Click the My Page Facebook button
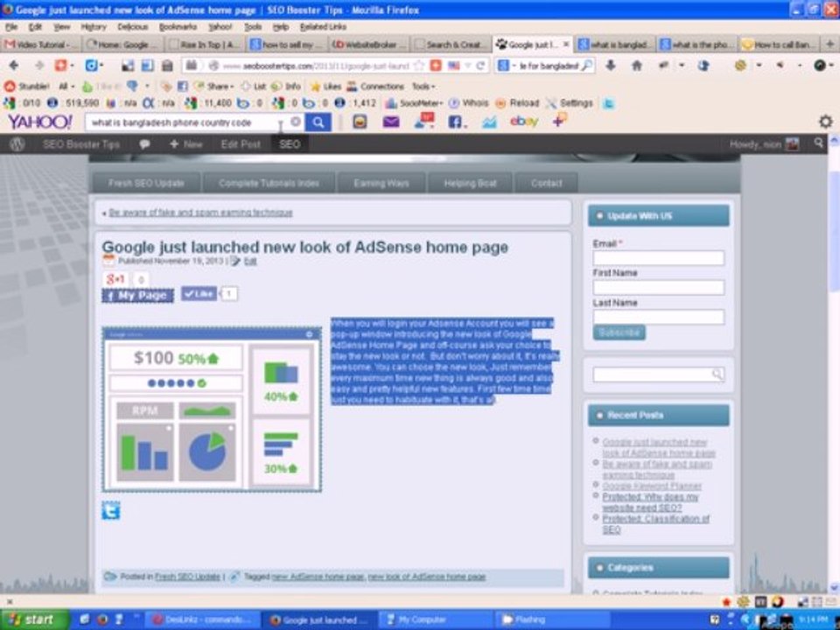This screenshot has height=630, width=840. tap(137, 296)
